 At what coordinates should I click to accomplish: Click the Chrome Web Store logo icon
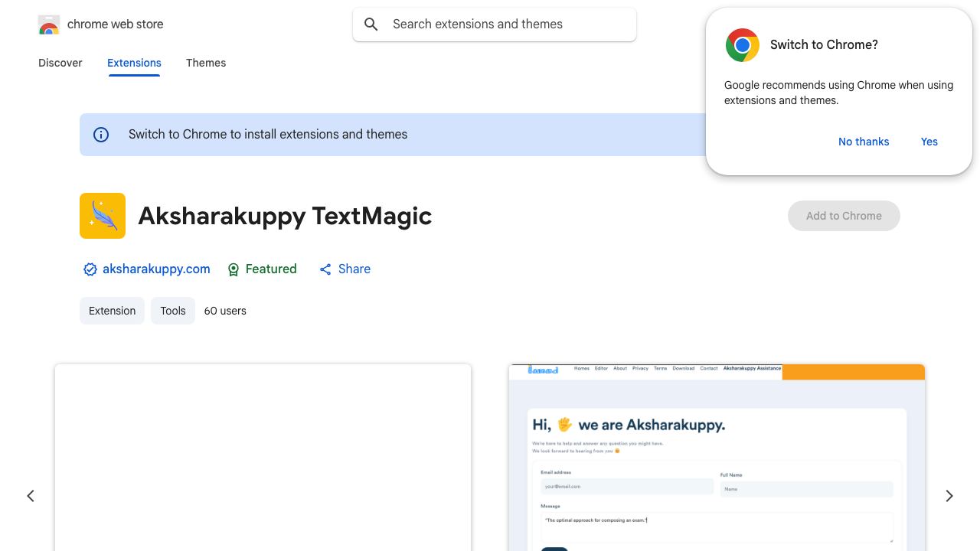49,25
